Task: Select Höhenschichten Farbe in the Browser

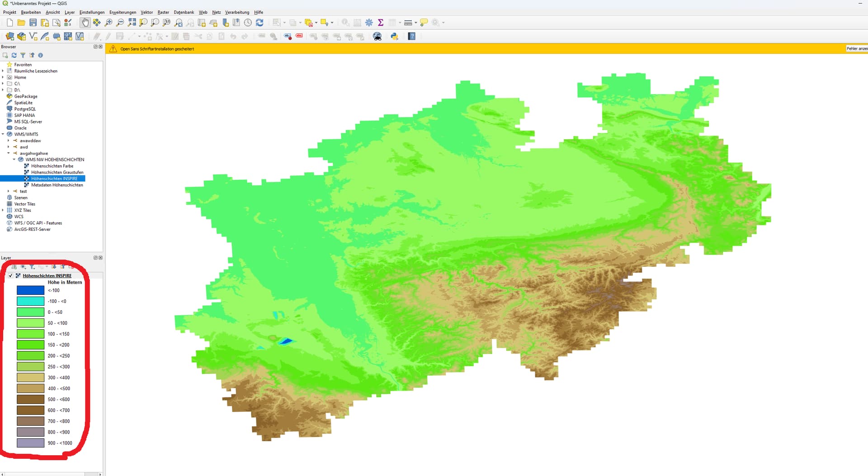Action: (52, 166)
